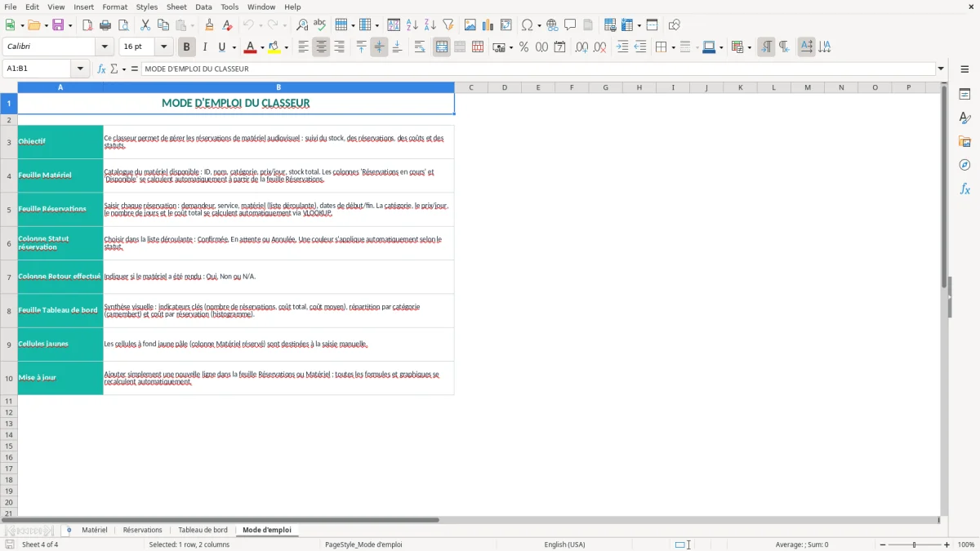Run the spelling check
Viewport: 980px width, 551px height.
click(x=320, y=25)
